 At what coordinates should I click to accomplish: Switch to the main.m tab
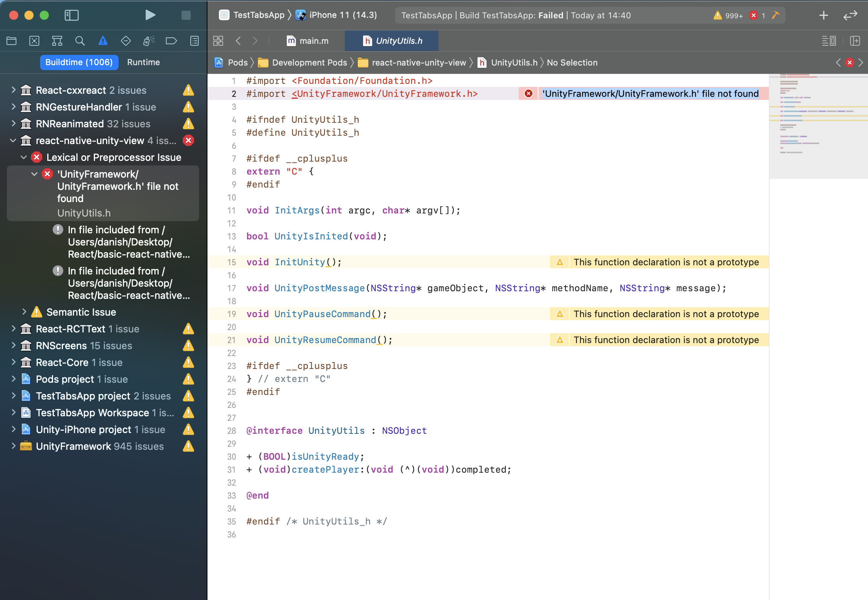(308, 41)
